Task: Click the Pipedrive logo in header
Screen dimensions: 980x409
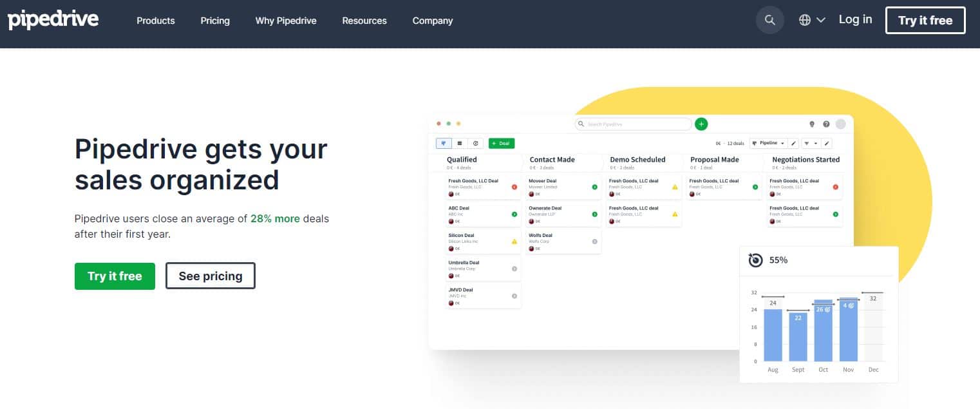Action: click(53, 20)
